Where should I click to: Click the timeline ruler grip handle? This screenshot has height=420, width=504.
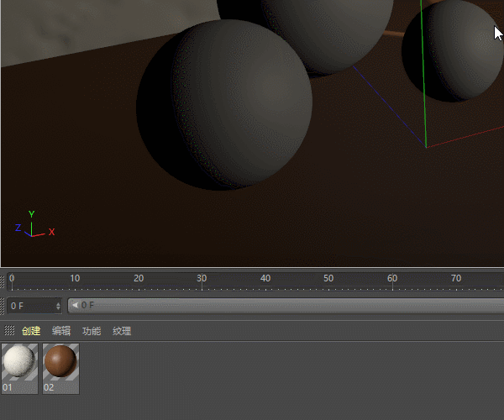[x=3, y=281]
